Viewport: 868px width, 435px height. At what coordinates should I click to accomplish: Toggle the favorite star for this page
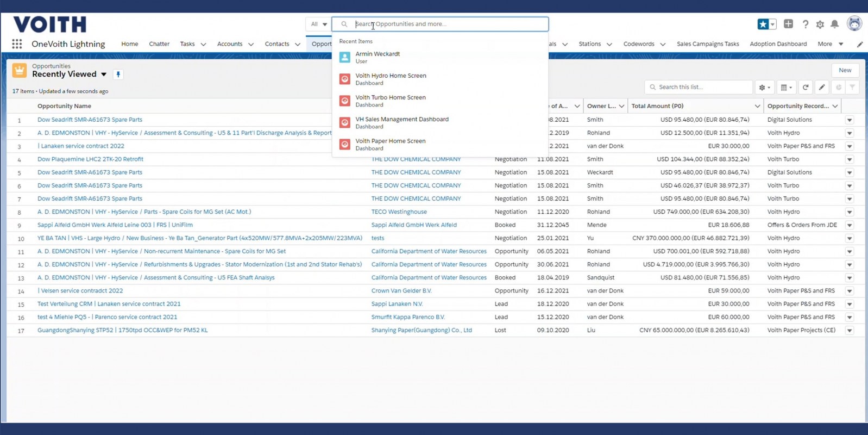click(763, 24)
